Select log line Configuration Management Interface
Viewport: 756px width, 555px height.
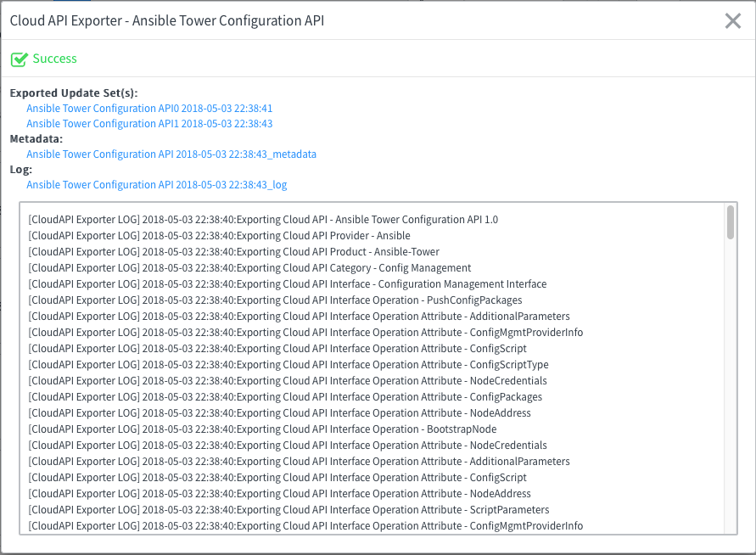(288, 284)
